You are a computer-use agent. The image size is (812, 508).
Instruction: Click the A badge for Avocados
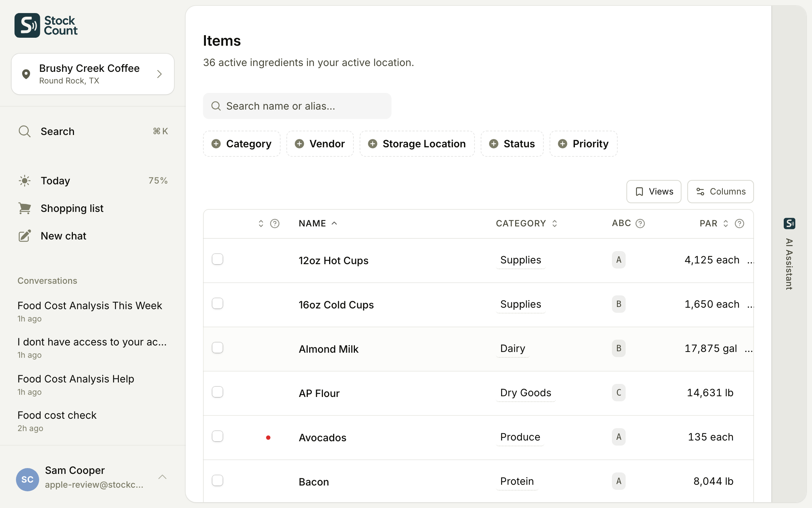point(619,437)
